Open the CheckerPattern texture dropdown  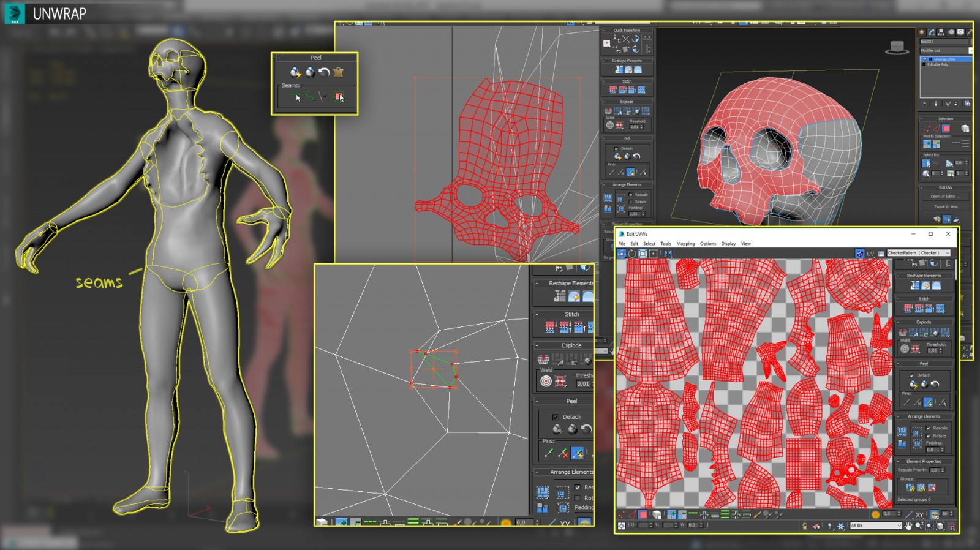tap(918, 253)
